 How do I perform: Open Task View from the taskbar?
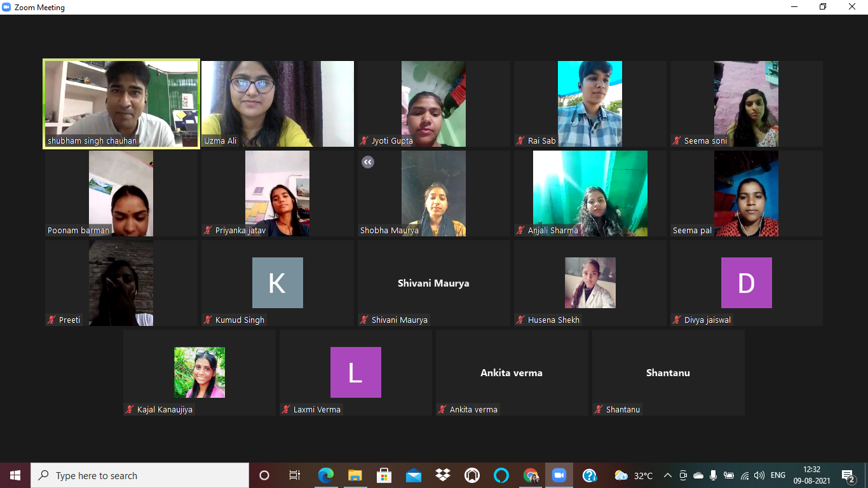(x=294, y=475)
